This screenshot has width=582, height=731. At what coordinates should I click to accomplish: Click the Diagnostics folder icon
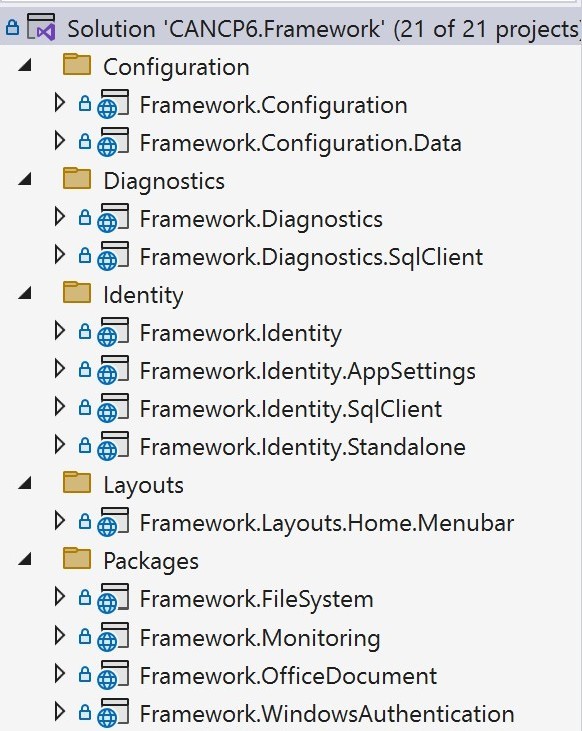[77, 179]
